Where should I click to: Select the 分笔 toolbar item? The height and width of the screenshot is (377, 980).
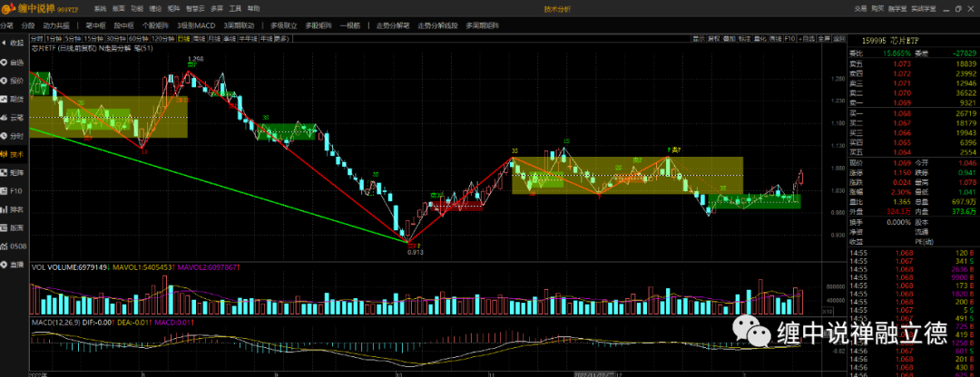[7, 25]
